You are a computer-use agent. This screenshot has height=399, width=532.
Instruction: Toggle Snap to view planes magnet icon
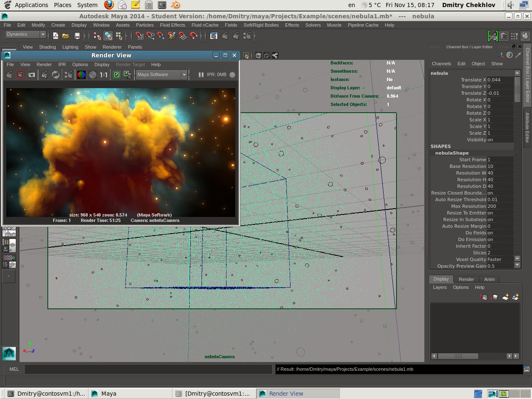tap(183, 36)
